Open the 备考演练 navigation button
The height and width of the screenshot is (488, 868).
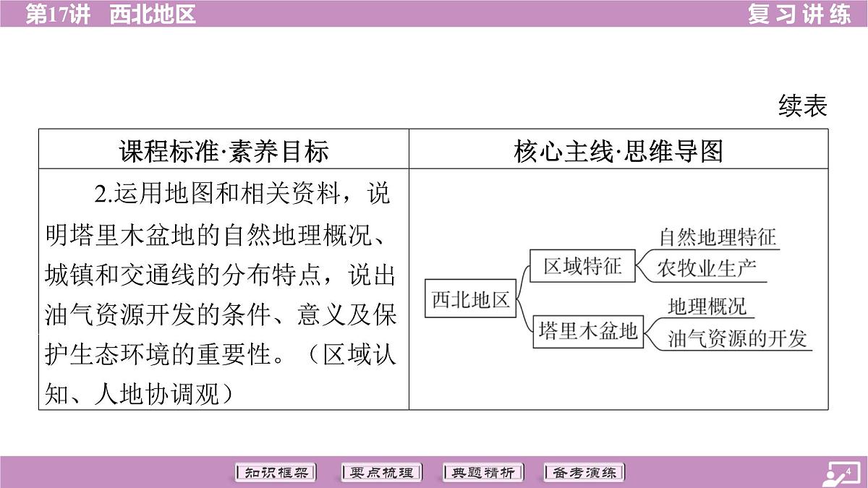[584, 473]
